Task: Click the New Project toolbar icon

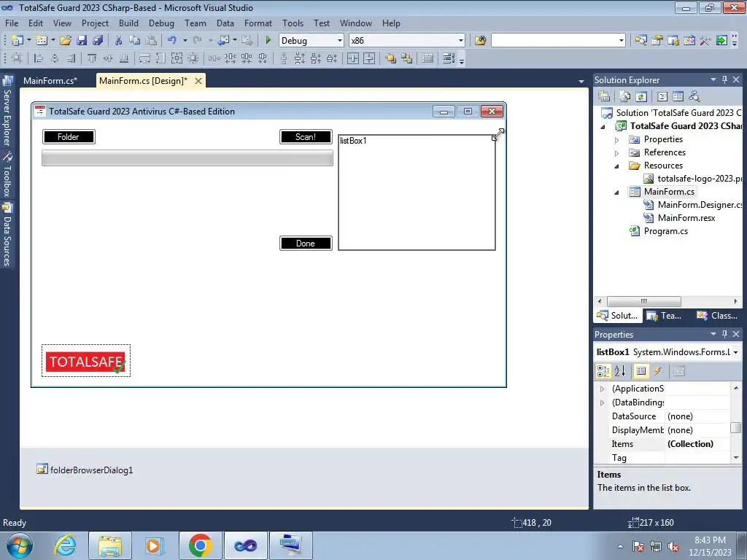Action: pos(18,41)
